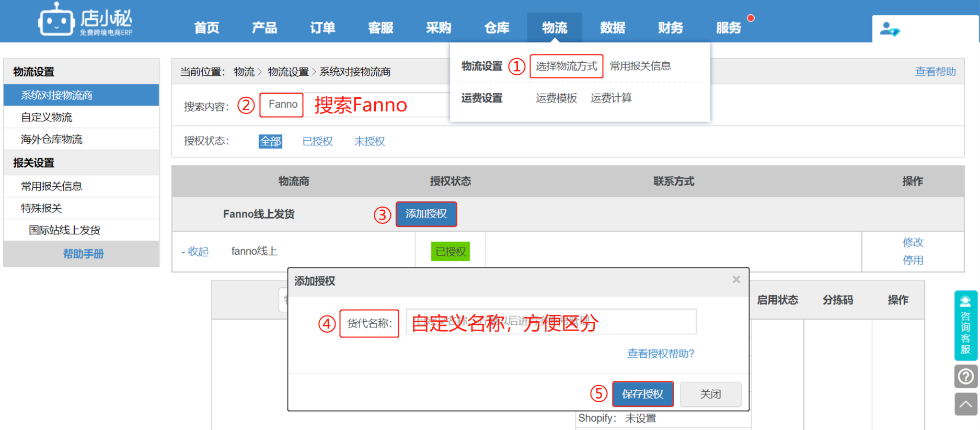Open the 财务 menu
This screenshot has width=980, height=430.
pos(671,28)
